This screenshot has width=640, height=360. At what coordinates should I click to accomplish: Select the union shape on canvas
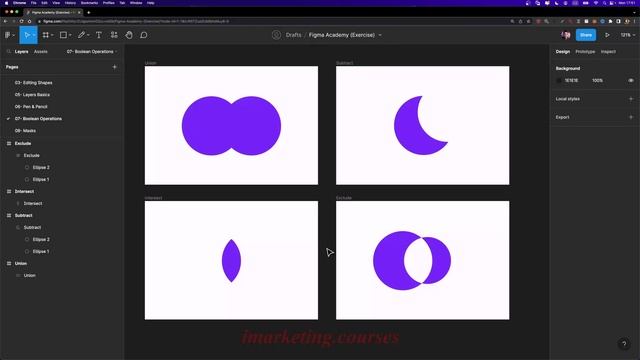tap(231, 126)
